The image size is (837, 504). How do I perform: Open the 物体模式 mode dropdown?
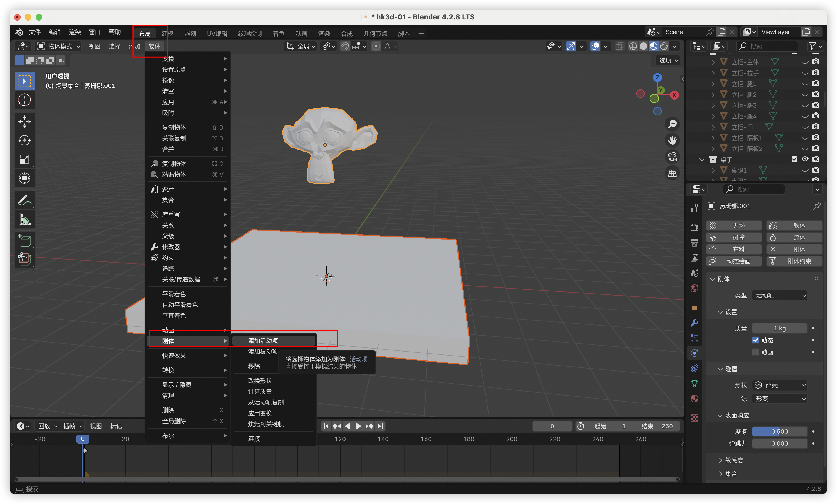click(x=59, y=46)
